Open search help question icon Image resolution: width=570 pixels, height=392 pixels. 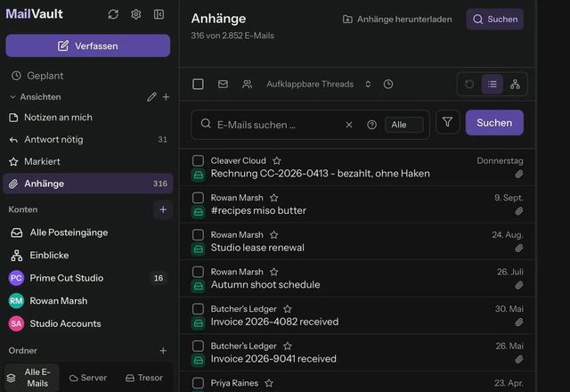pos(372,125)
